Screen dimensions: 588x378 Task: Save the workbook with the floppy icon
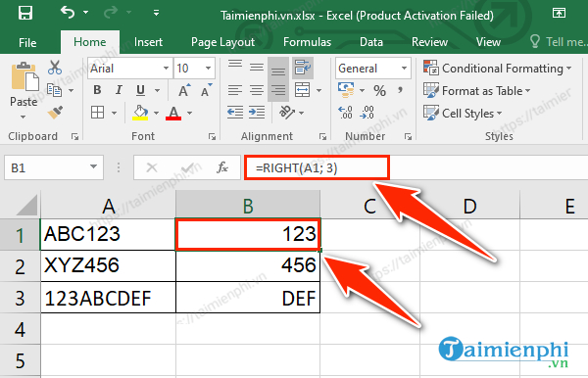[x=25, y=13]
